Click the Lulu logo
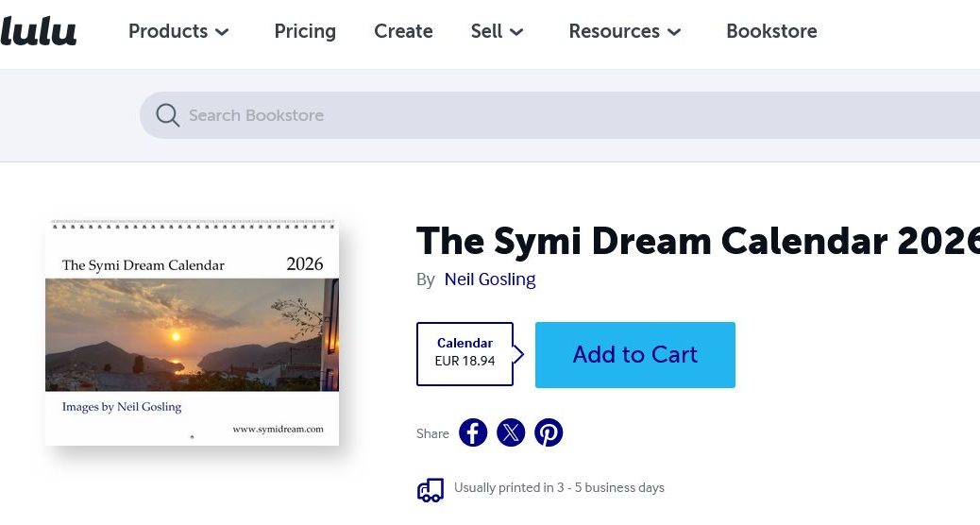Screen dimensions: 980x525 38,31
